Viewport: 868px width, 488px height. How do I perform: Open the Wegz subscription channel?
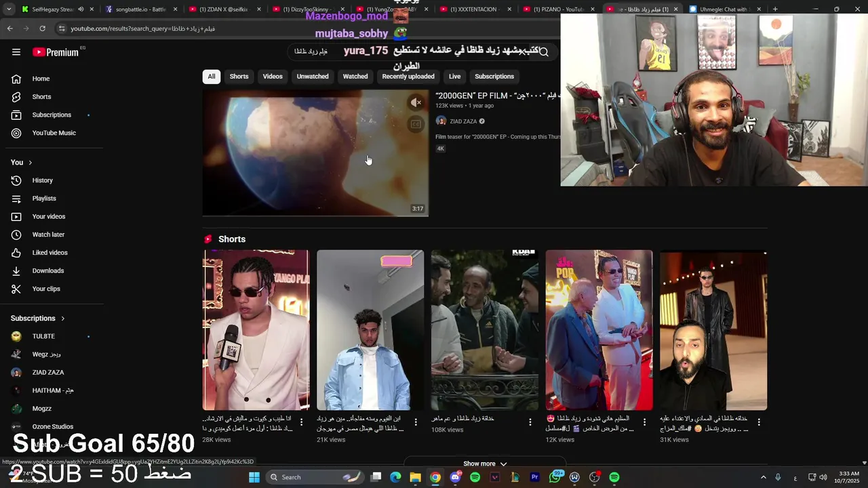click(46, 354)
